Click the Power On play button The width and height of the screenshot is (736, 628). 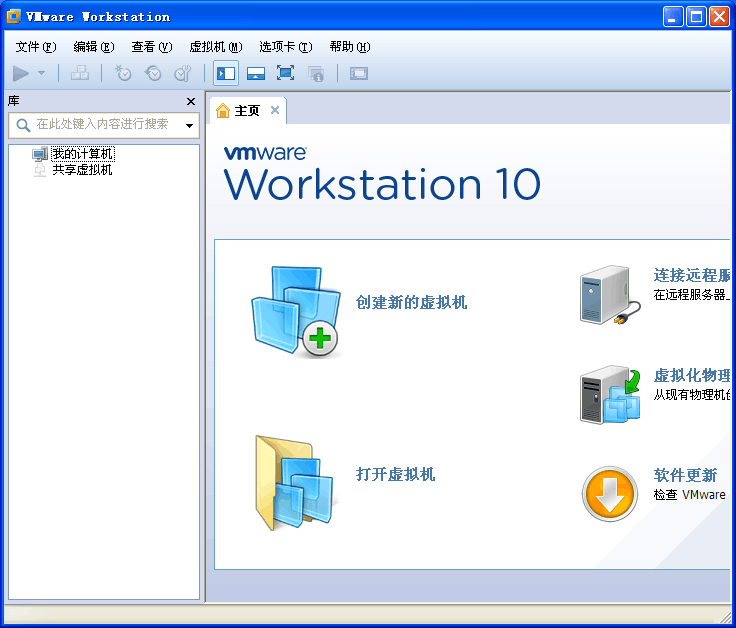point(21,74)
